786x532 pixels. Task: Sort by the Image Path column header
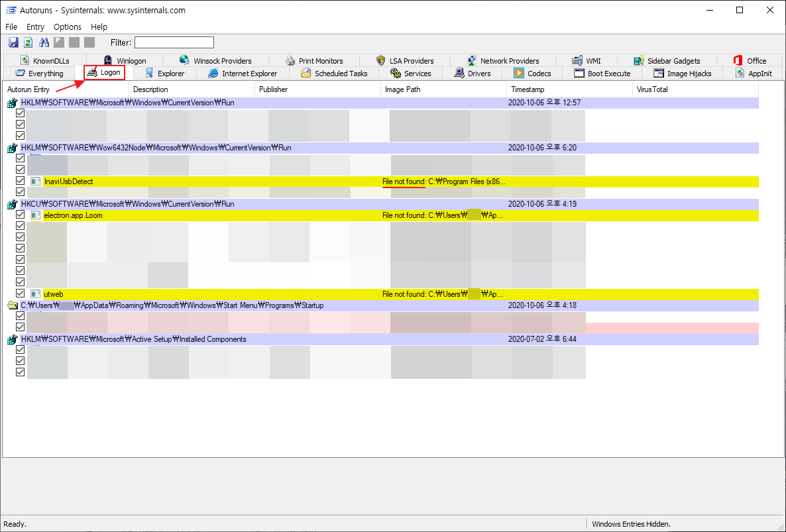tap(443, 89)
